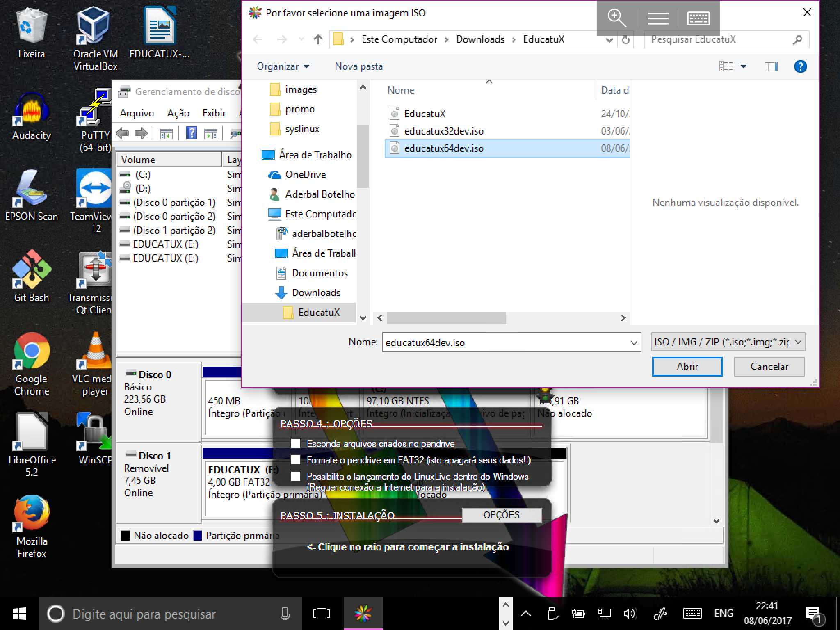Open the Oracle VM VirtualBox desktop icon
Image resolution: width=840 pixels, height=630 pixels.
pyautogui.click(x=95, y=38)
